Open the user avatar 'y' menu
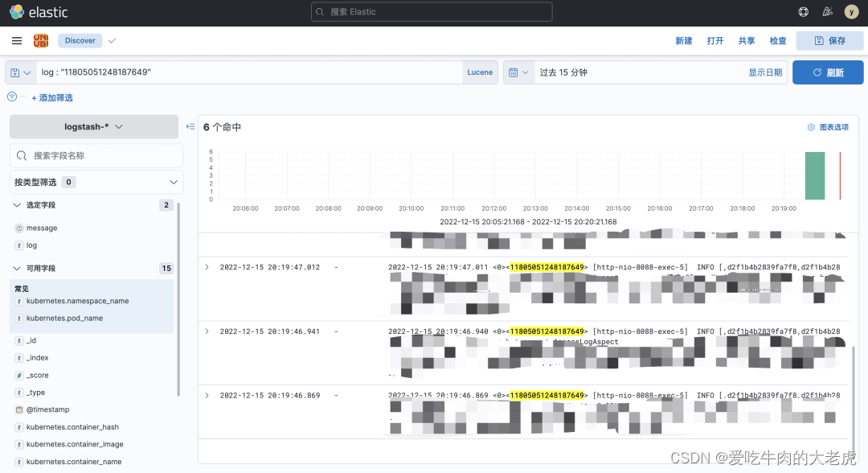 pyautogui.click(x=851, y=11)
